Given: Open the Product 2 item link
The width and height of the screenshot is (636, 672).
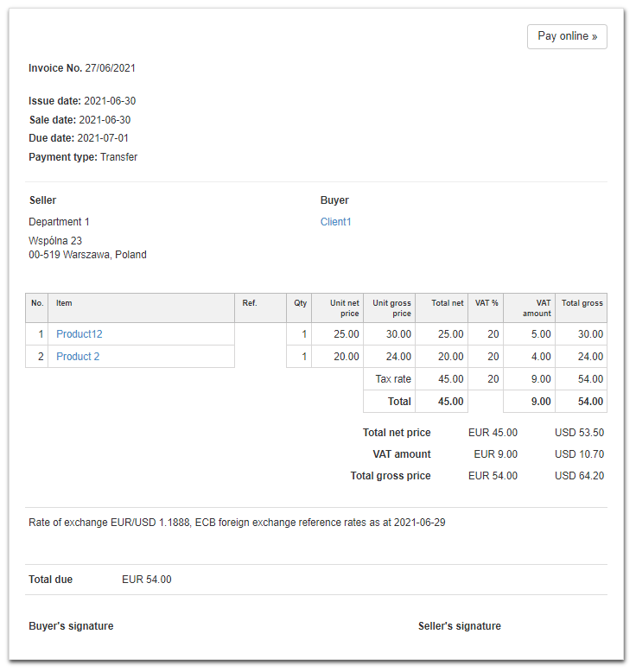Looking at the screenshot, I should point(78,357).
